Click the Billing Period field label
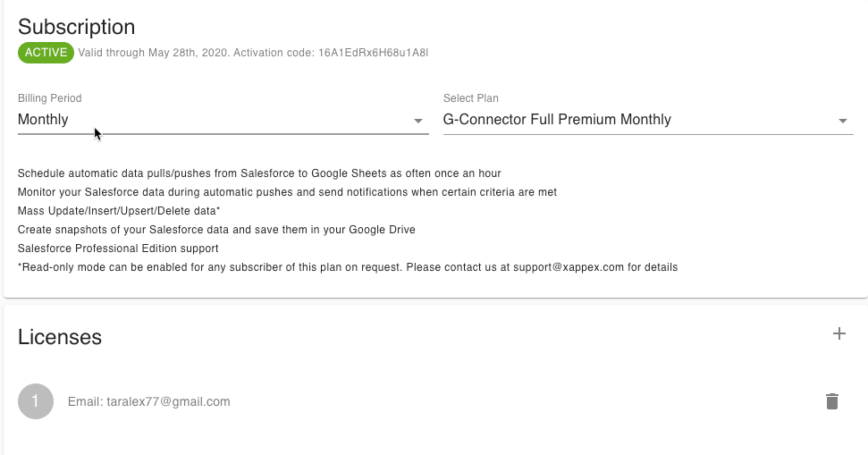Viewport: 868px width, 455px height. (50, 98)
